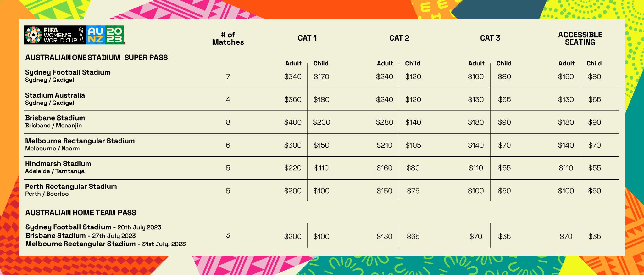The height and width of the screenshot is (275, 644).
Task: Click the FIFA Women's World Cup logo
Action: point(51,35)
